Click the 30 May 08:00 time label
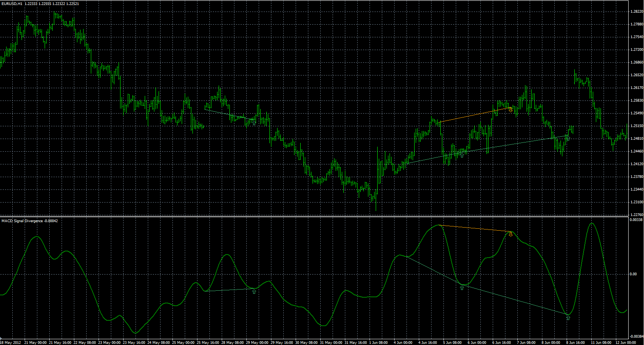Viewport: 644px width, 345px height. pyautogui.click(x=306, y=342)
